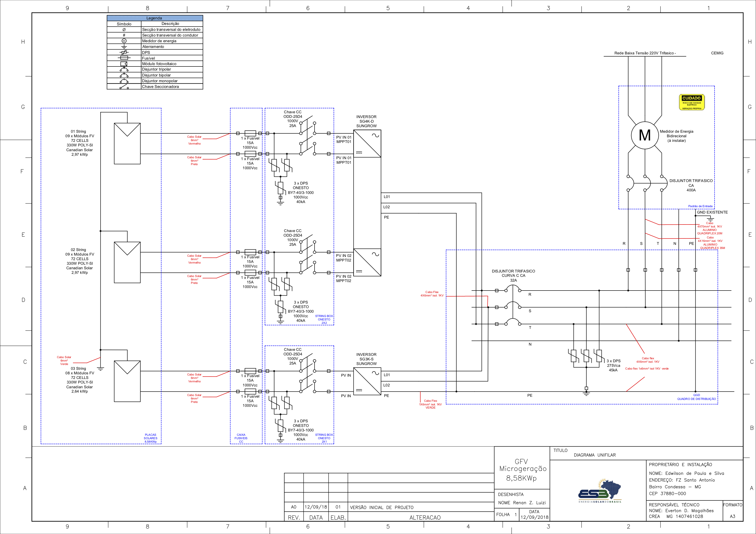This screenshot has width=756, height=534.
Task: Click the CEMIG label
Action: point(717,53)
